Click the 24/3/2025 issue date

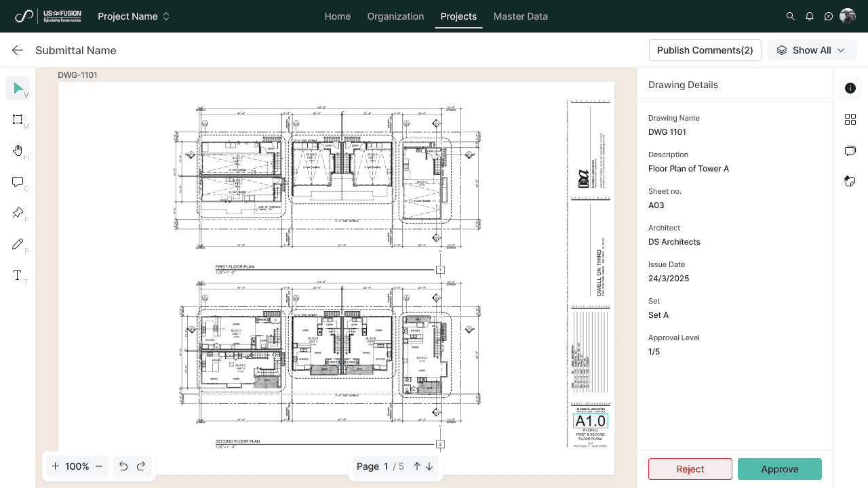pyautogui.click(x=669, y=279)
